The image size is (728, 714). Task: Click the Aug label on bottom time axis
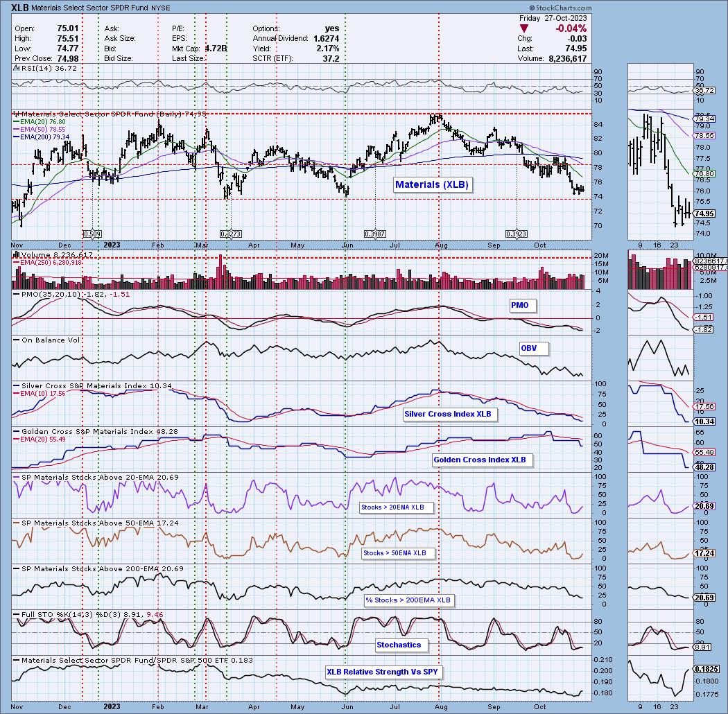click(x=441, y=706)
